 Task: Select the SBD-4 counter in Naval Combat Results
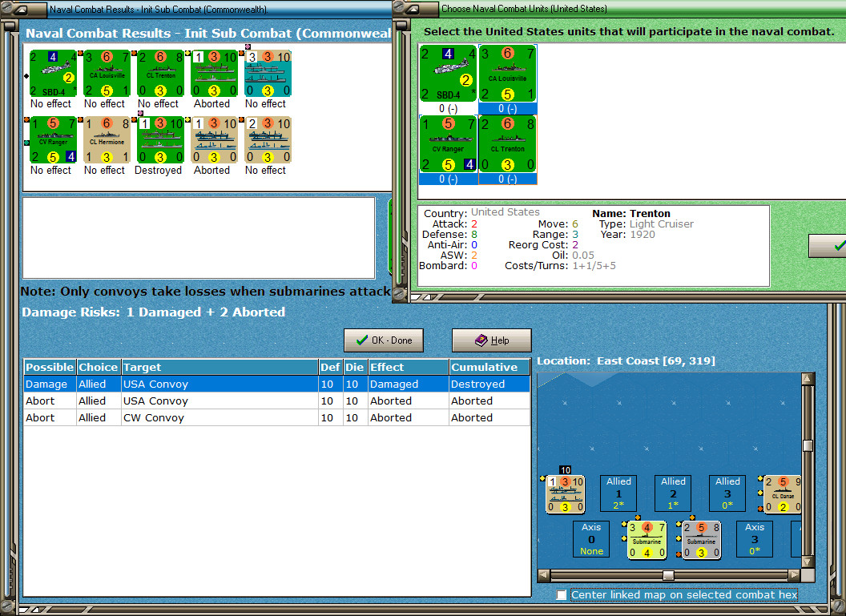[53, 74]
